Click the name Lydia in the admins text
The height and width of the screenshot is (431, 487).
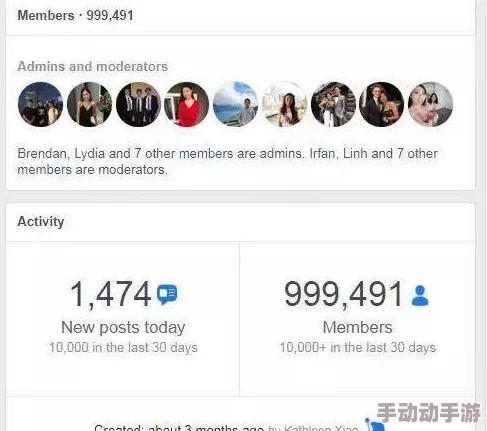[90, 154]
